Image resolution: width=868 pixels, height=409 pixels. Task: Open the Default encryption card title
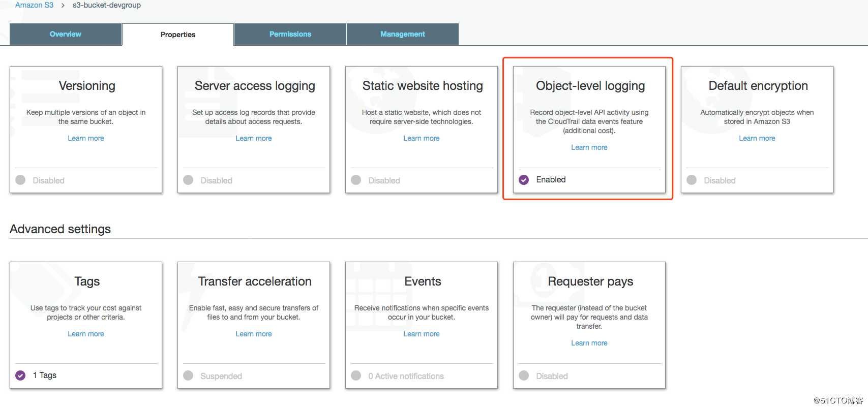pyautogui.click(x=758, y=86)
